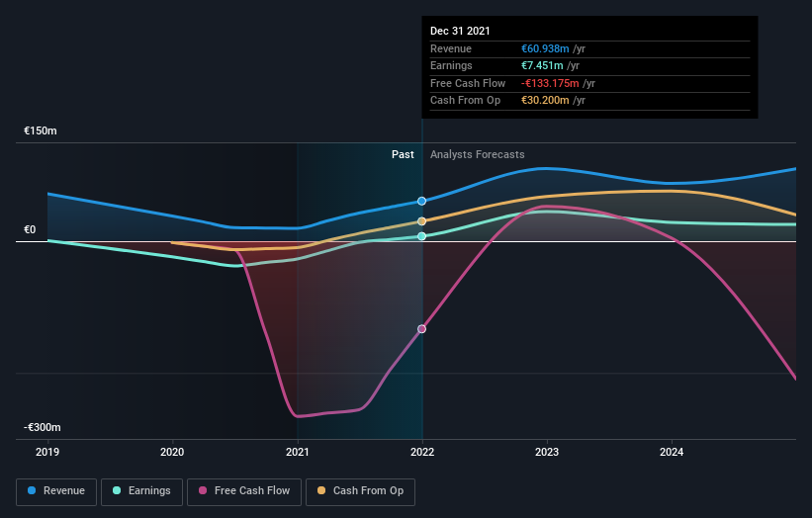This screenshot has width=812, height=518.
Task: Click the Dec 31 2021 tooltip date
Action: (x=460, y=31)
